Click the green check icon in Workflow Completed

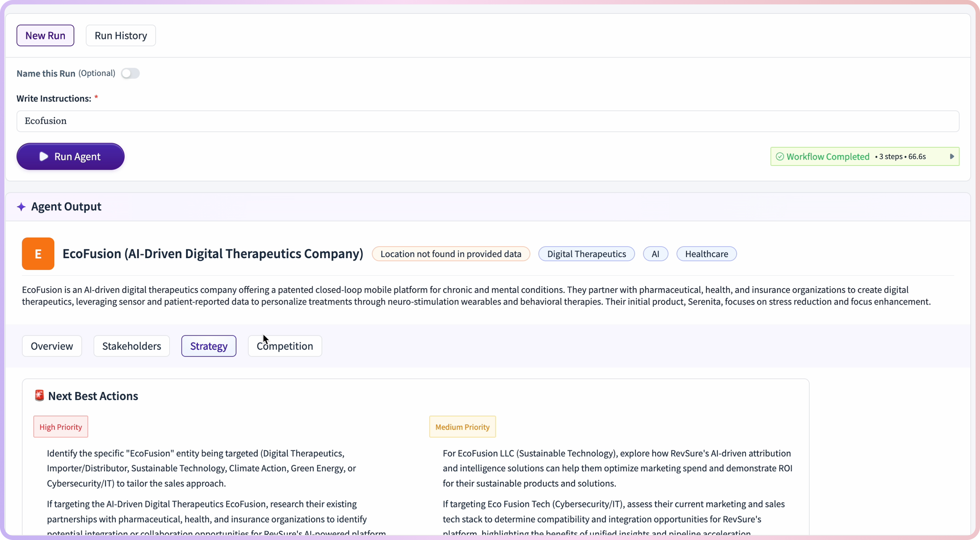[779, 156]
